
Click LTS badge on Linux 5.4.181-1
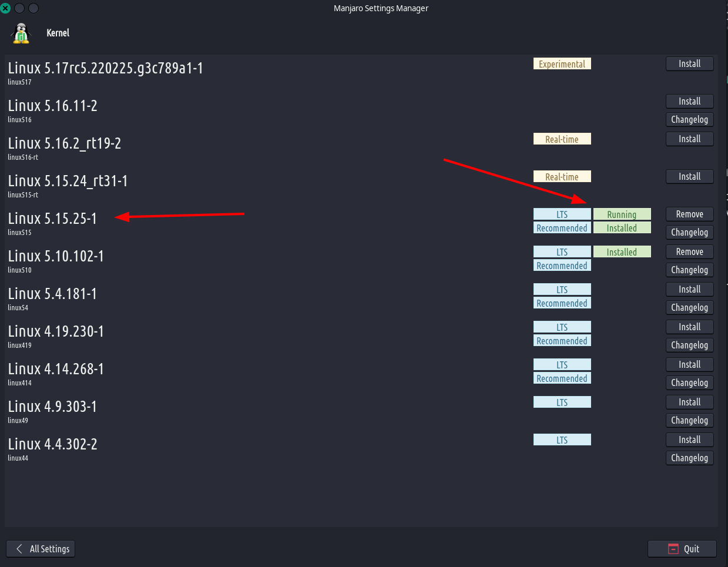pyautogui.click(x=562, y=290)
